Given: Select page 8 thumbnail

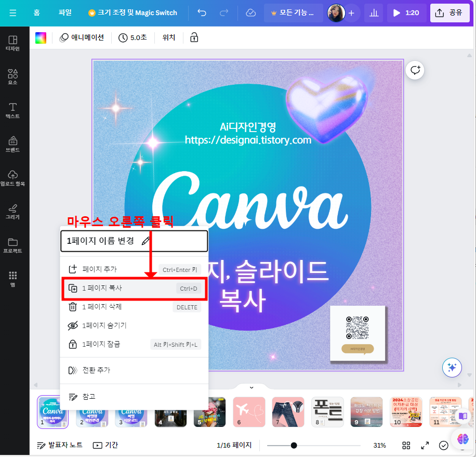Looking at the screenshot, I should pyautogui.click(x=327, y=412).
